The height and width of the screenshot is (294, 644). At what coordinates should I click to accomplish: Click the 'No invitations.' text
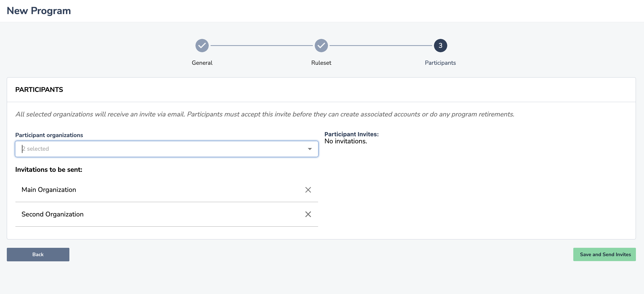(345, 141)
